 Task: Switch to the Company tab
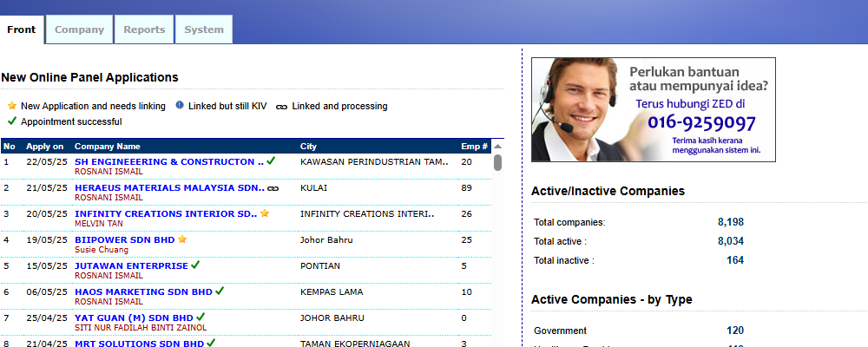click(79, 29)
